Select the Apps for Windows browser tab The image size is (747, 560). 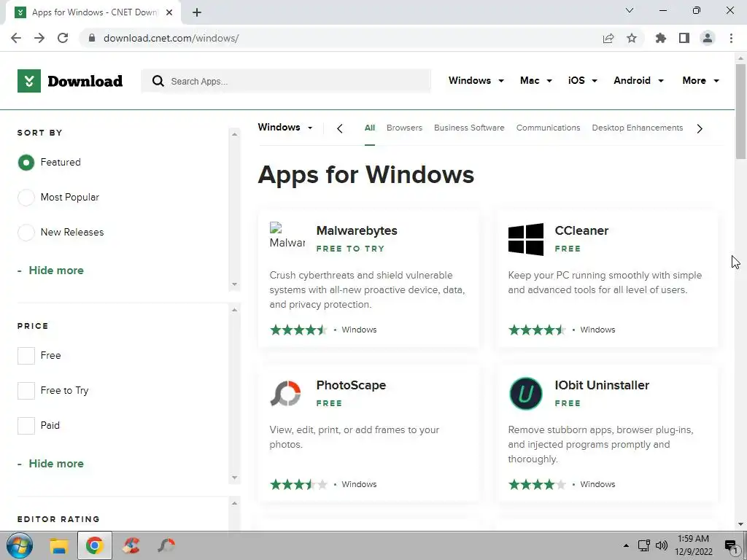[93, 12]
